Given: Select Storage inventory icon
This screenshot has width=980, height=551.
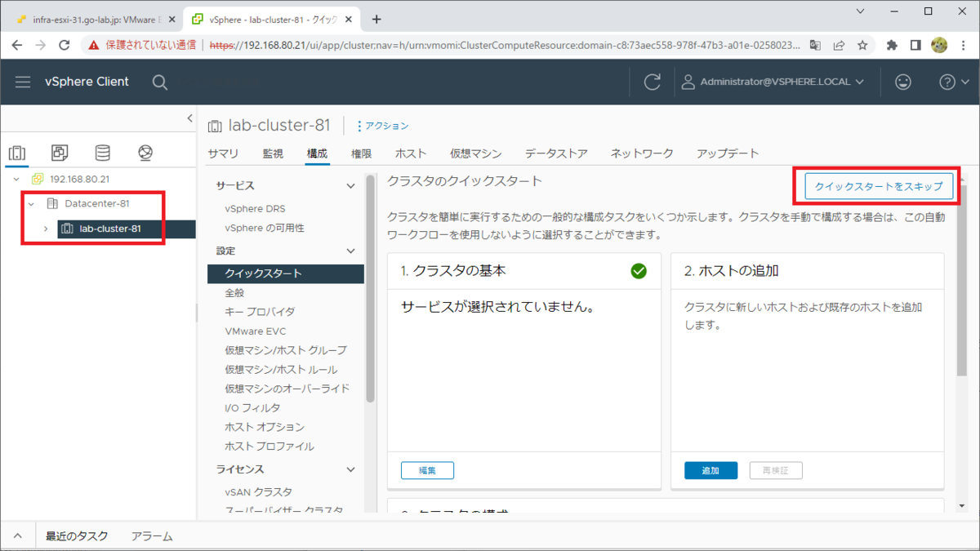Looking at the screenshot, I should 102,153.
